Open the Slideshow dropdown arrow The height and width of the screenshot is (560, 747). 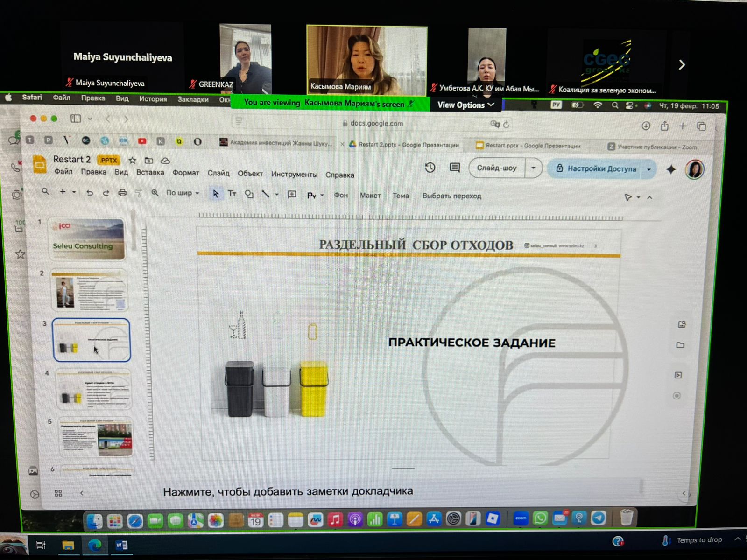click(533, 168)
